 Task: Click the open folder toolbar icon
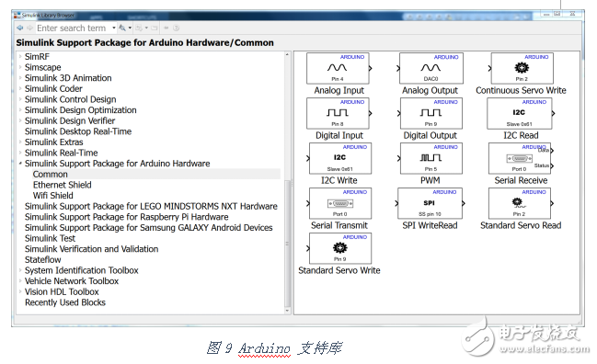coord(155,28)
